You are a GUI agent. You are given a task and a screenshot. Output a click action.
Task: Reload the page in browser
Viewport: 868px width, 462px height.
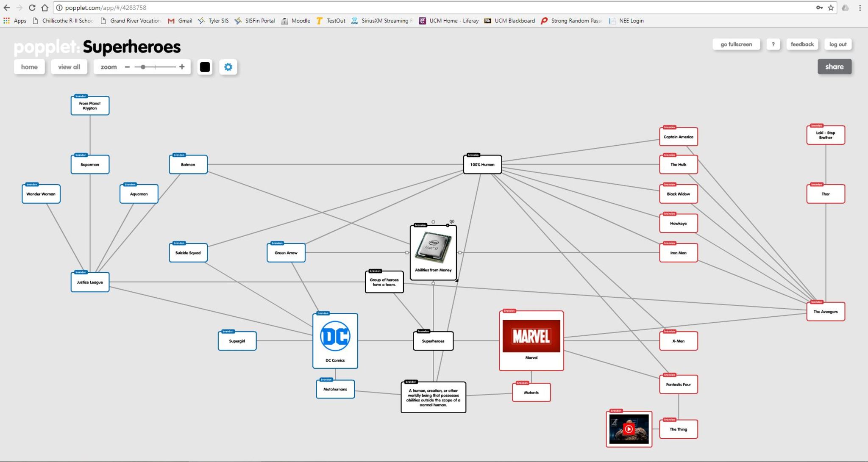pyautogui.click(x=32, y=8)
